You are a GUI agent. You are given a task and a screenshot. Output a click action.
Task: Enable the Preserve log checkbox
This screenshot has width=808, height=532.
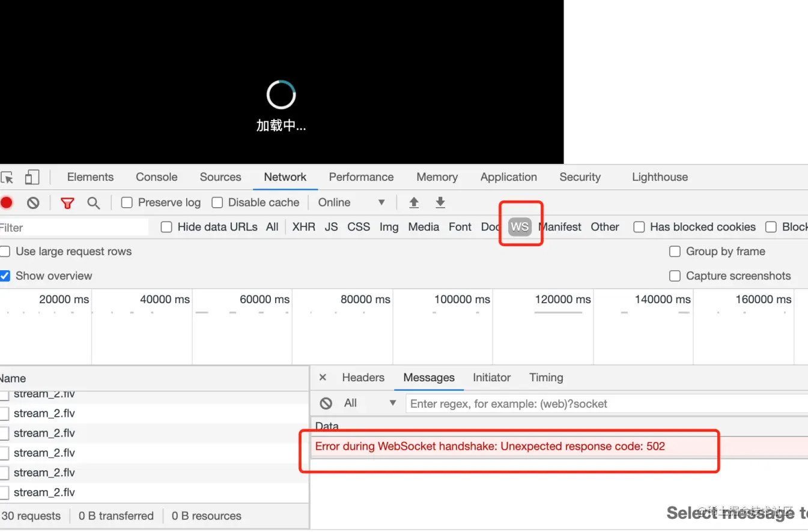pyautogui.click(x=127, y=202)
